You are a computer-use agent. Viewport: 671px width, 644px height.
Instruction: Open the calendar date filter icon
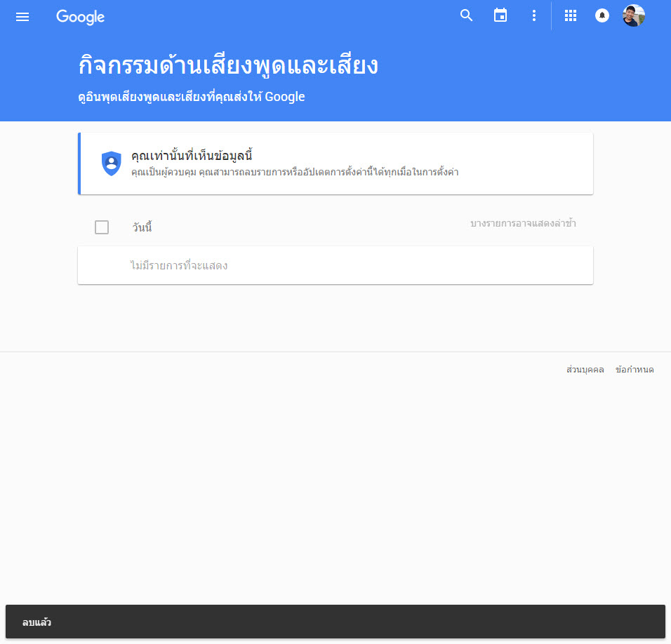(x=500, y=16)
